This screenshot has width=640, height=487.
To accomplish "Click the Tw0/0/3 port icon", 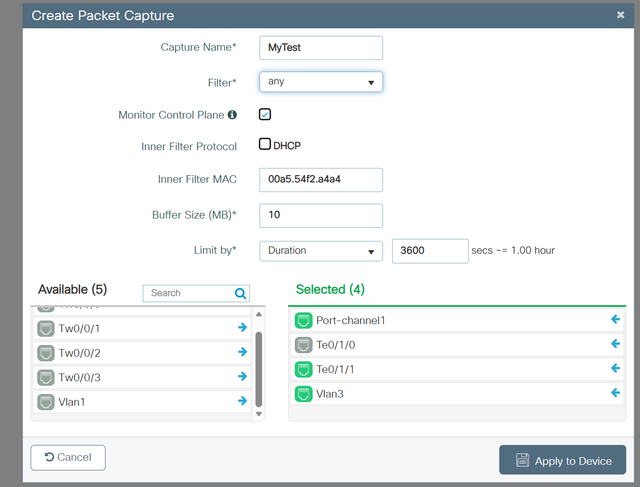I will point(46,378).
